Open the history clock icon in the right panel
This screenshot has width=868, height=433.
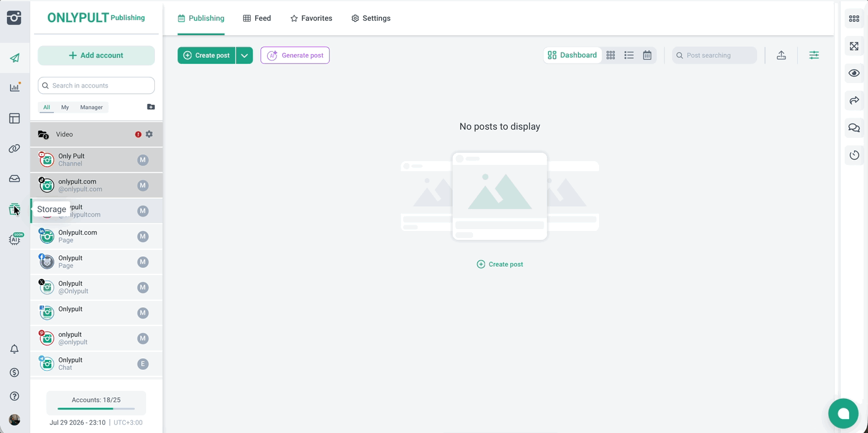[x=854, y=155]
